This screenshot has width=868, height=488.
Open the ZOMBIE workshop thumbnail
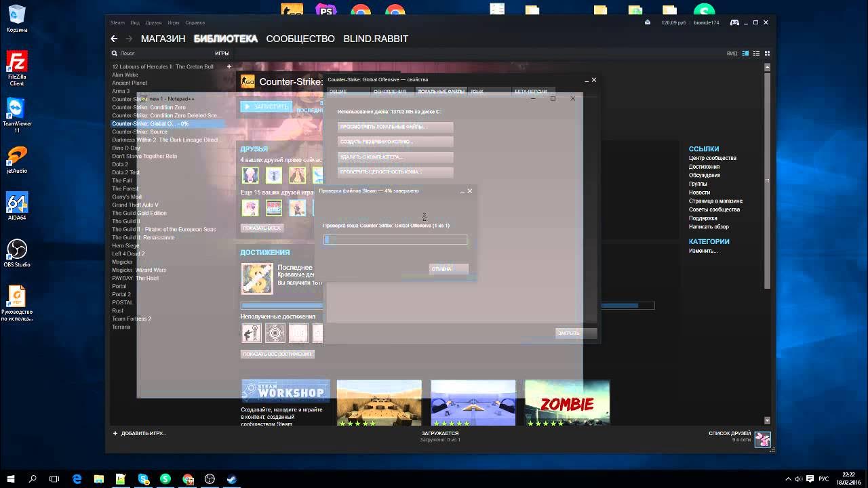tap(567, 403)
